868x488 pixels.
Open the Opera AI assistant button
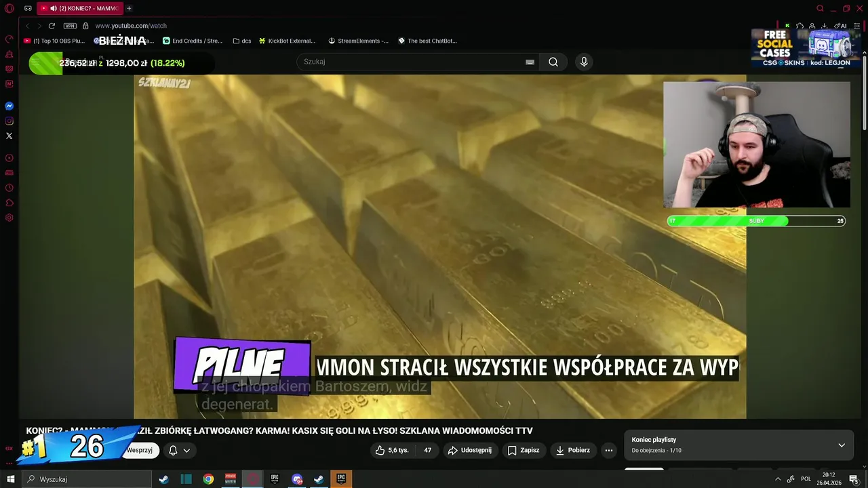tap(842, 26)
